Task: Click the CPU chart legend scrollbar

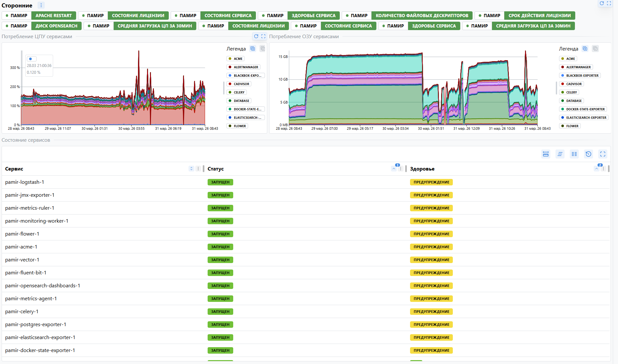Action: [x=223, y=88]
